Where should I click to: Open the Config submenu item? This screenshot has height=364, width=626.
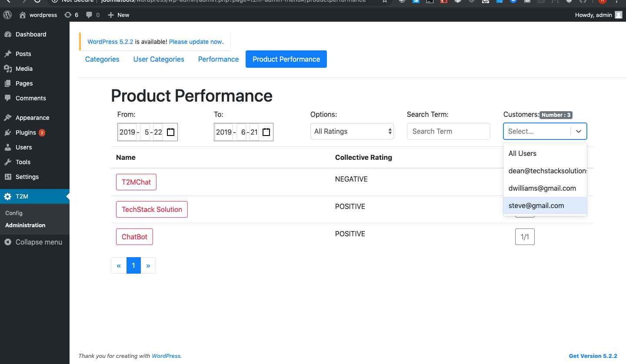pos(14,213)
